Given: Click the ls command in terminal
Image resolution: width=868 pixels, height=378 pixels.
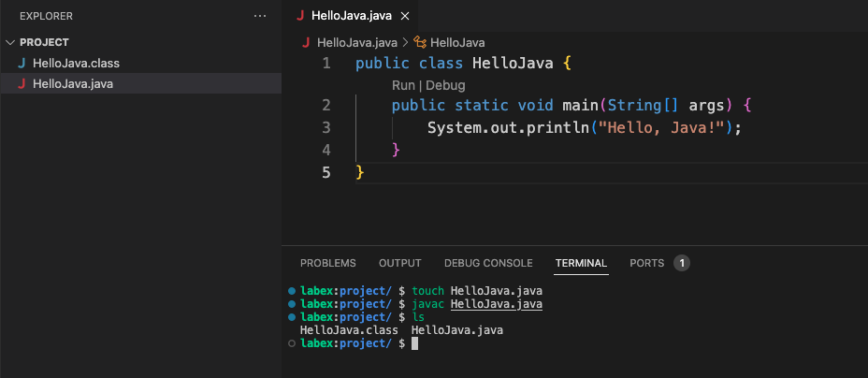Looking at the screenshot, I should click(x=418, y=317).
